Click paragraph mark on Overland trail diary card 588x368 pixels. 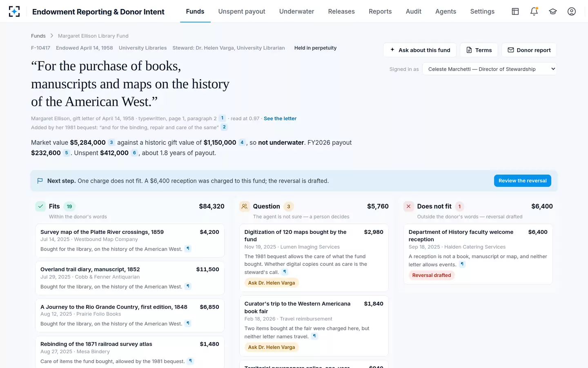188,286
